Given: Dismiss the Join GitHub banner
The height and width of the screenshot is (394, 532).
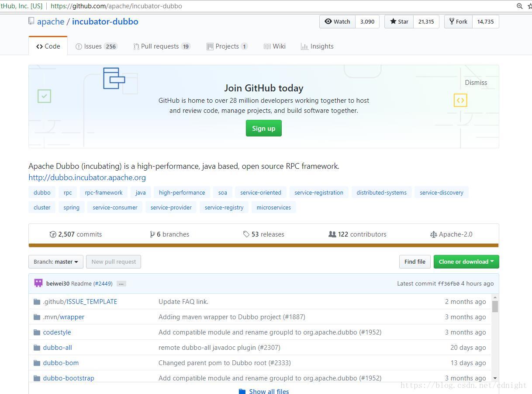Looking at the screenshot, I should click(x=476, y=82).
